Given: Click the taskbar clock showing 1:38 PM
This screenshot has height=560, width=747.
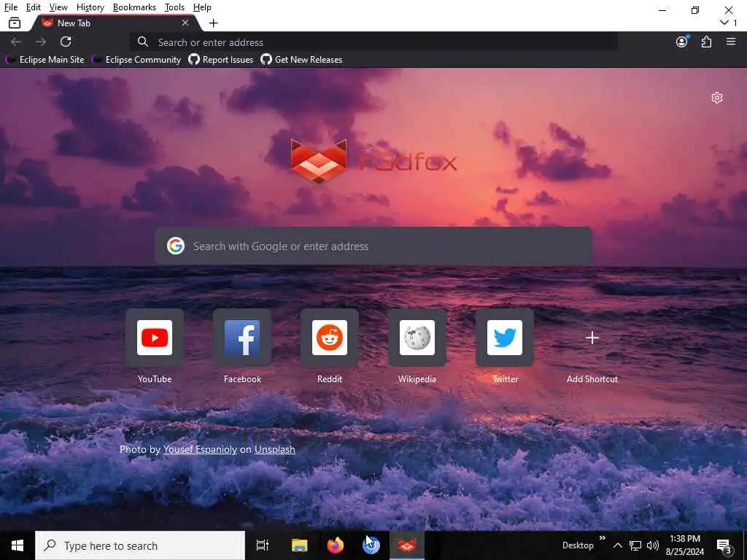Looking at the screenshot, I should [684, 545].
